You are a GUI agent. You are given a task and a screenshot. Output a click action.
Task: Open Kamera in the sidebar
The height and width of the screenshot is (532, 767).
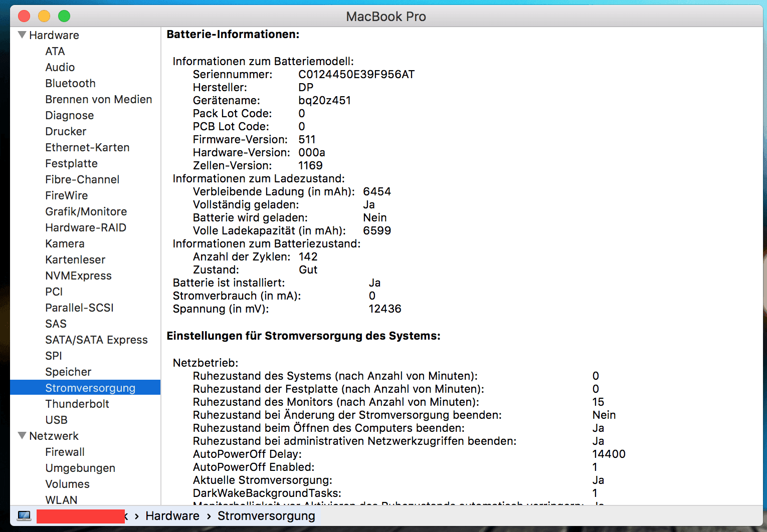click(x=65, y=243)
